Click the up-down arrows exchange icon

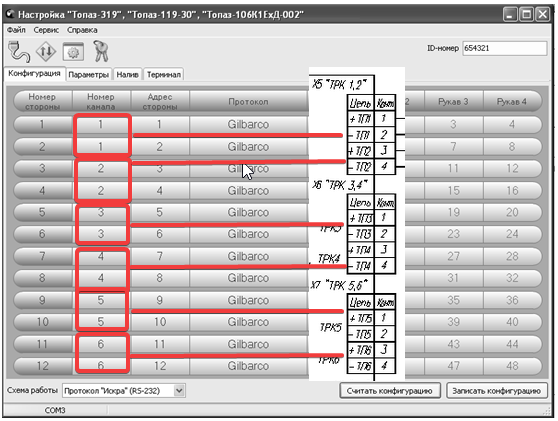46,52
